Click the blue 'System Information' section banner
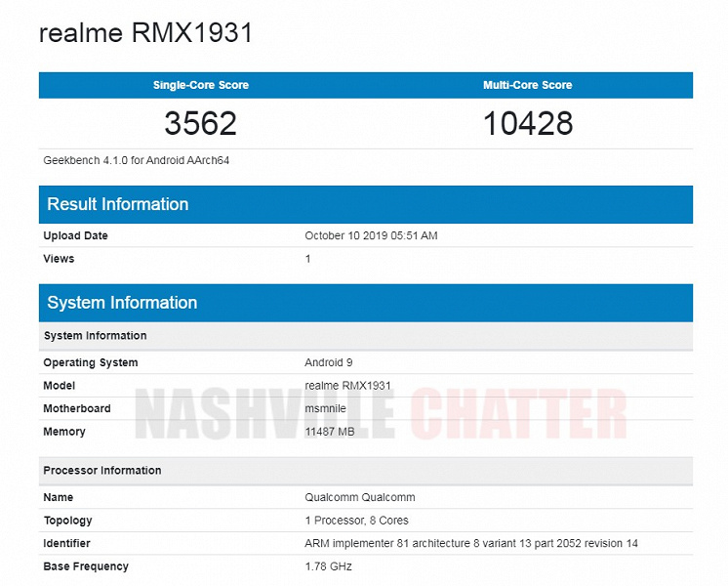This screenshot has height=586, width=728. point(366,303)
